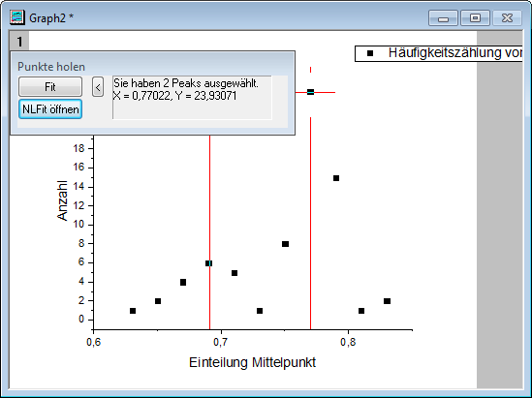The width and height of the screenshot is (532, 398).
Task: Click the data point at Y=8
Action: click(x=285, y=244)
